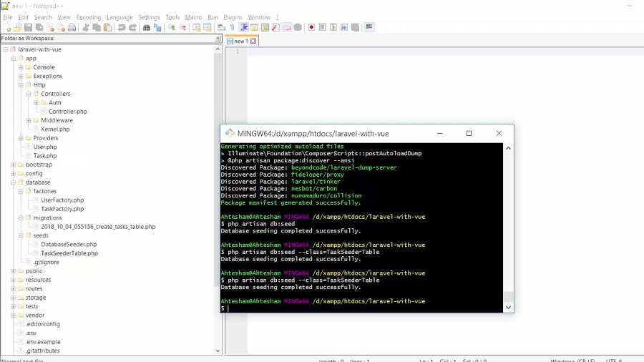Click the Cut toolbar icon
Image resolution: width=644 pixels, height=362 pixels.
[86, 28]
